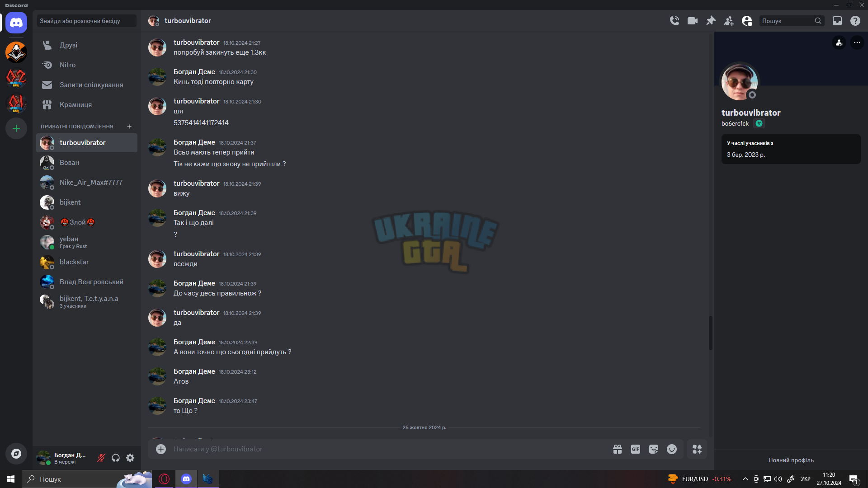
Task: Click Windows taskbar Пошук search box
Action: 87,479
